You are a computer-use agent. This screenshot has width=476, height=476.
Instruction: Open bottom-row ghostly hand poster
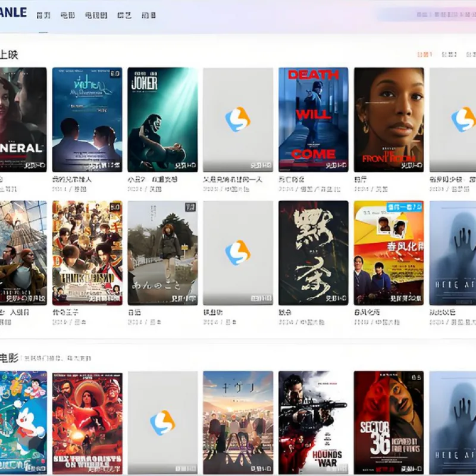(453, 422)
